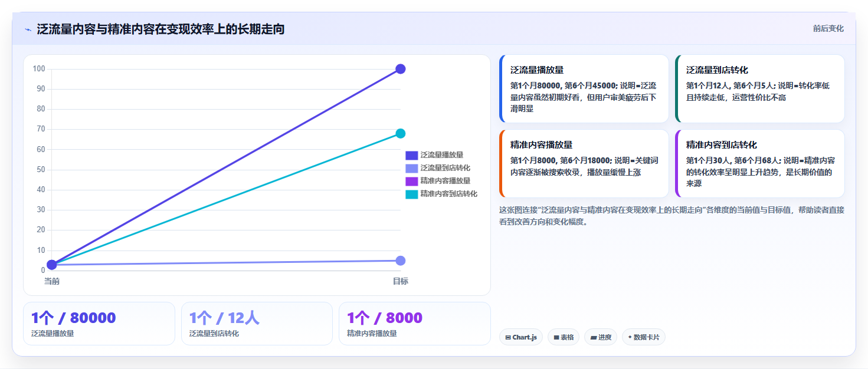This screenshot has height=369, width=868.
Task: Click the 表格 tag icon
Action: tap(556, 338)
